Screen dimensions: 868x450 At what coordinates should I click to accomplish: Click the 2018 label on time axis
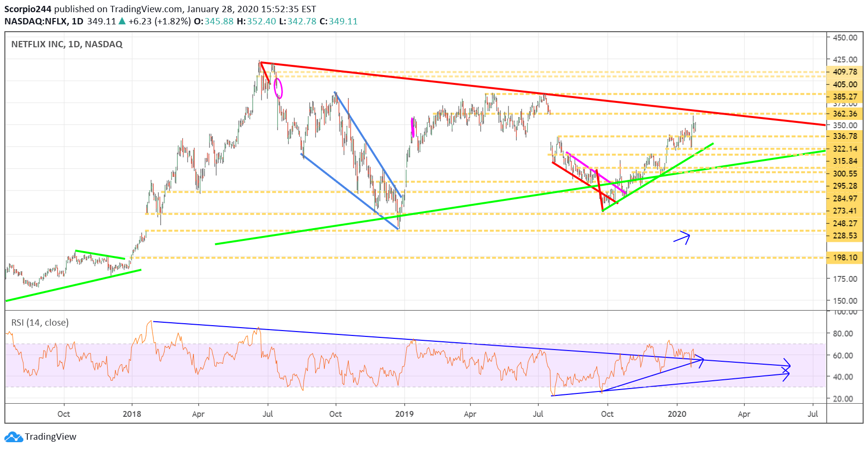(132, 414)
